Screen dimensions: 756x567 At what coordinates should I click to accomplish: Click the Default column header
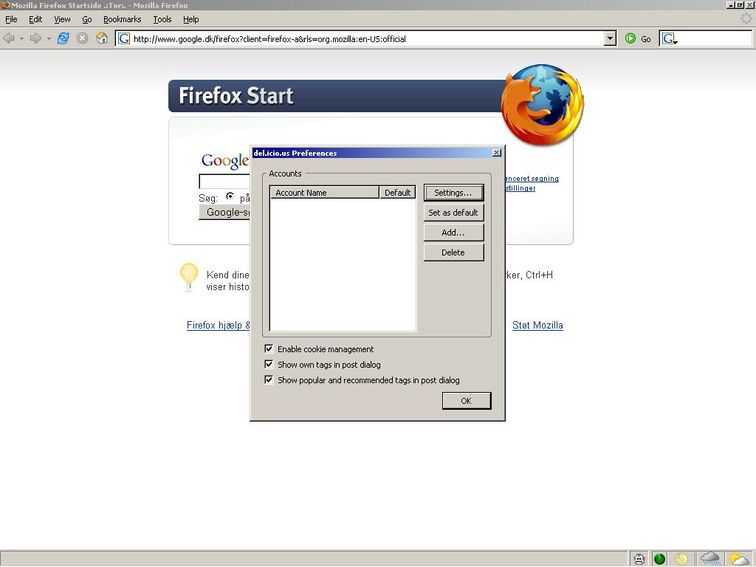pyautogui.click(x=397, y=192)
